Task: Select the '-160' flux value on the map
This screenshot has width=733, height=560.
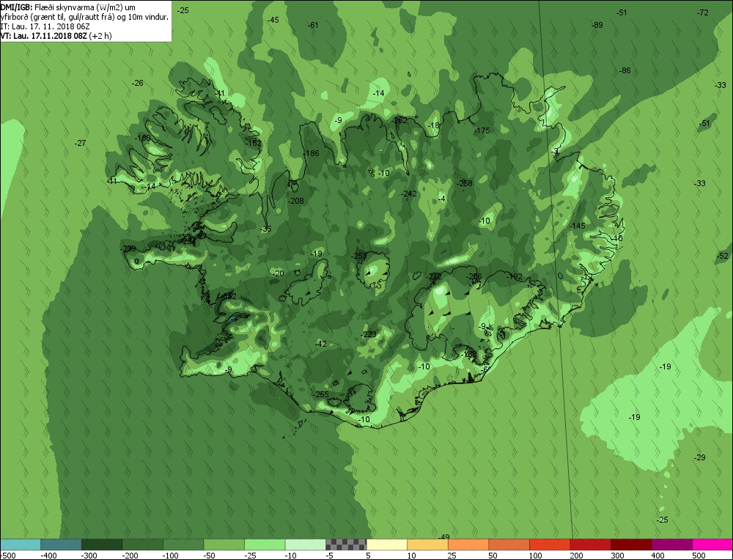Action: click(x=143, y=138)
